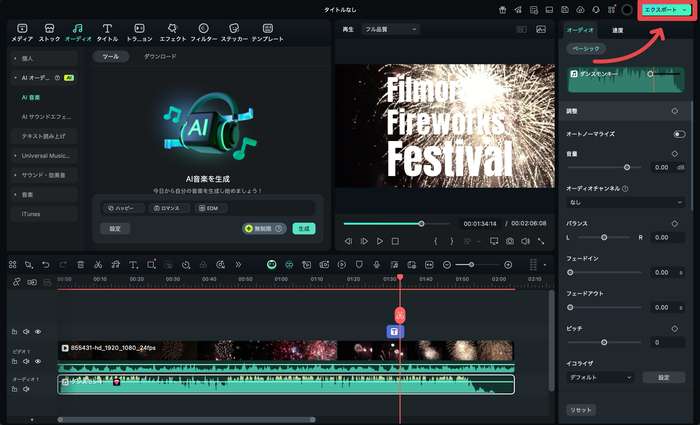Open preview volume speaker icon

point(525,241)
